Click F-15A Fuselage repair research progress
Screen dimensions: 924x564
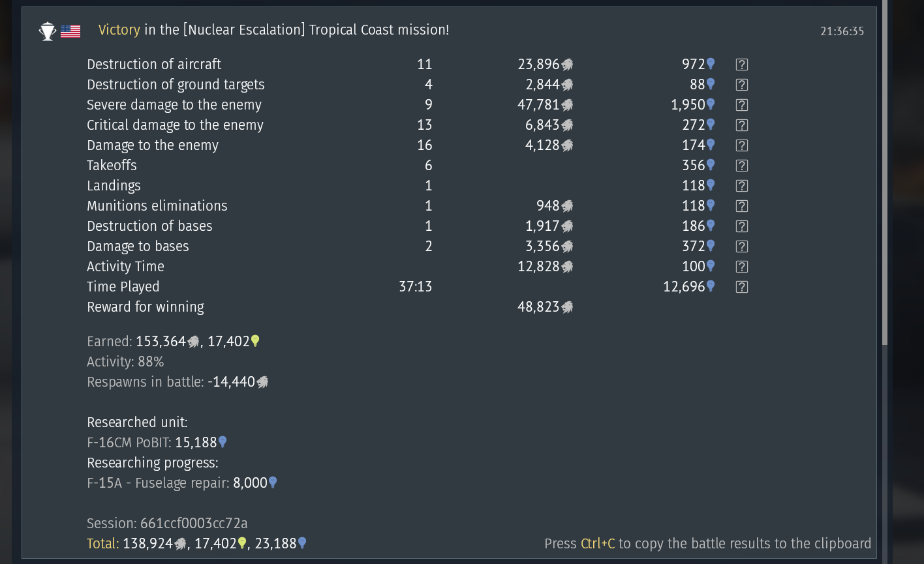[181, 483]
